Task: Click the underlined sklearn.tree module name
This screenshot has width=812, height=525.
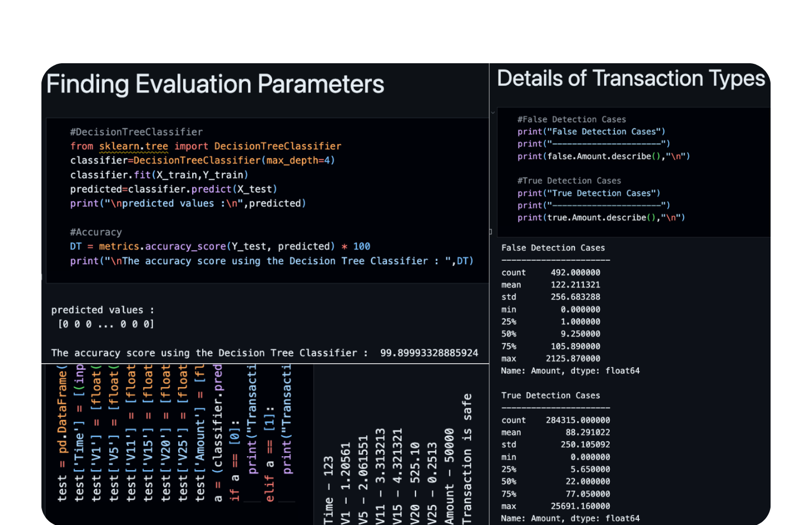Action: tap(133, 146)
